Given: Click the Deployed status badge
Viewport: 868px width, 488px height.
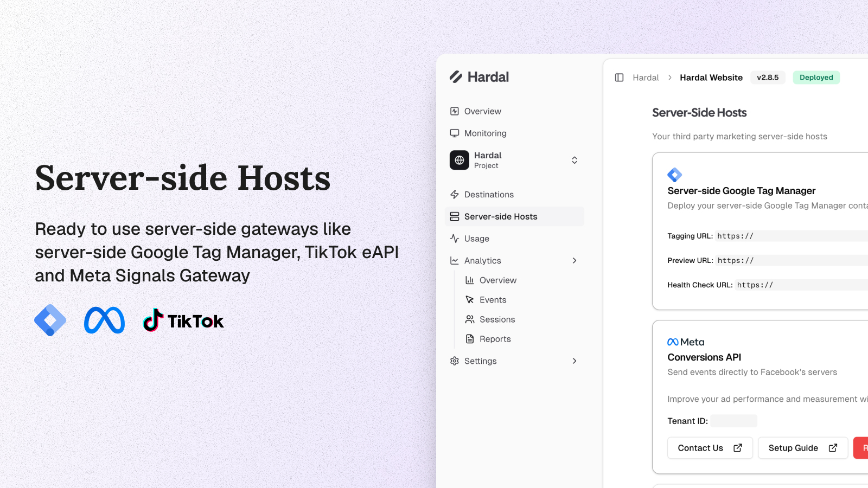Looking at the screenshot, I should pos(816,78).
